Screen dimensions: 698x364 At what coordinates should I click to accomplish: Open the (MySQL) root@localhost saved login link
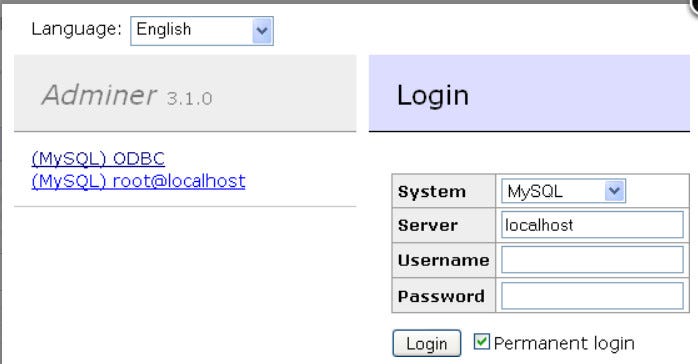coord(138,181)
